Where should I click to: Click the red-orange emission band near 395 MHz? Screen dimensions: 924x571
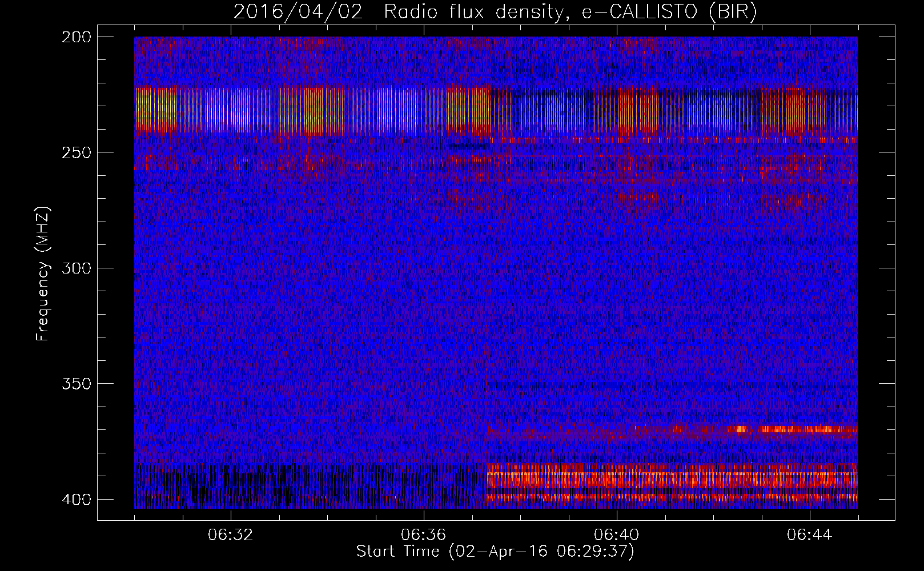[672, 482]
